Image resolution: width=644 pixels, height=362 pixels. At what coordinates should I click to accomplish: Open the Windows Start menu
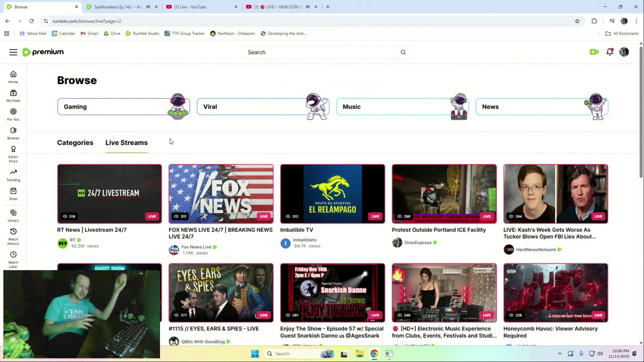pos(255,354)
